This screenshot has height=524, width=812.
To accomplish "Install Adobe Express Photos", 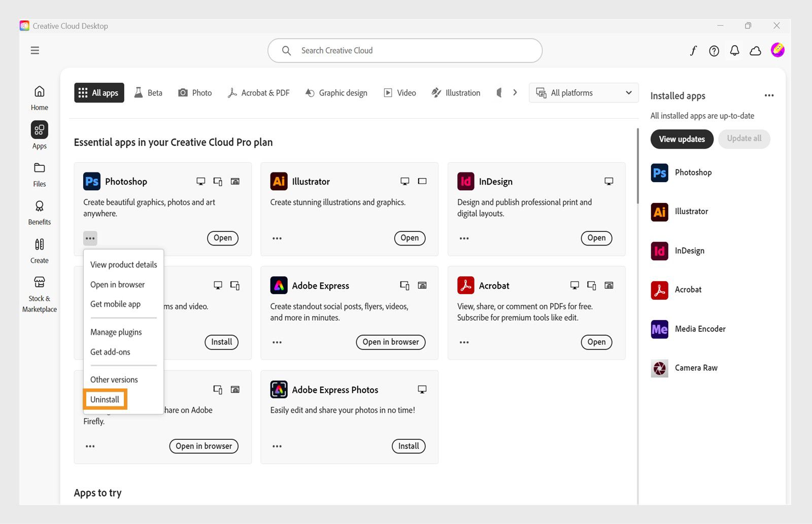I will 408,446.
